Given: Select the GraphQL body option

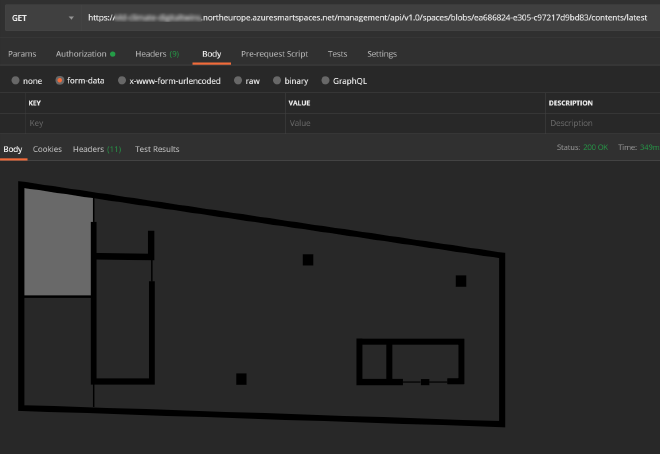Looking at the screenshot, I should click(325, 80).
